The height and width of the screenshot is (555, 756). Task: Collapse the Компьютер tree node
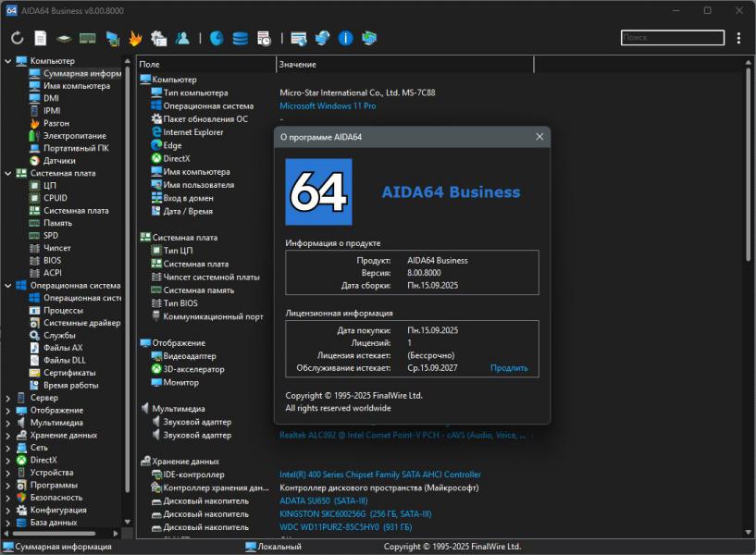(x=8, y=61)
